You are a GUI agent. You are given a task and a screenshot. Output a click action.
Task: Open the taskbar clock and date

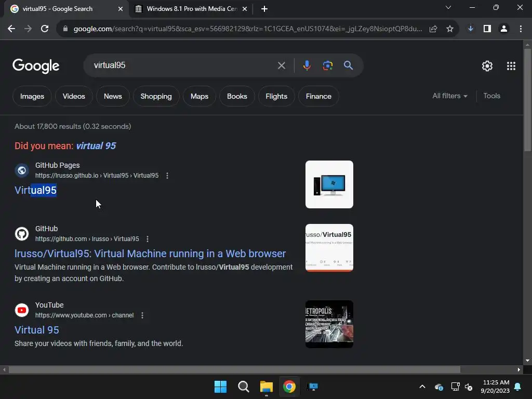(495, 387)
